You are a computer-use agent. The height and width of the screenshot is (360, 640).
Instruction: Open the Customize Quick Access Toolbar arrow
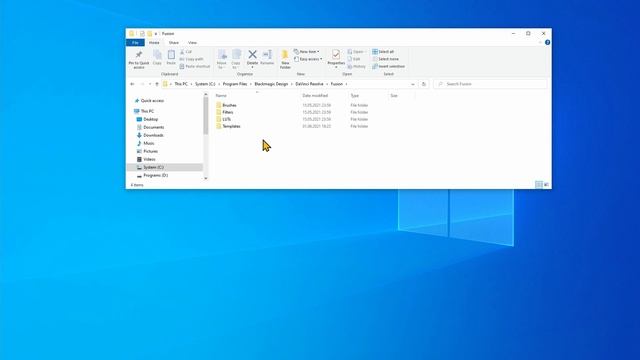156,34
